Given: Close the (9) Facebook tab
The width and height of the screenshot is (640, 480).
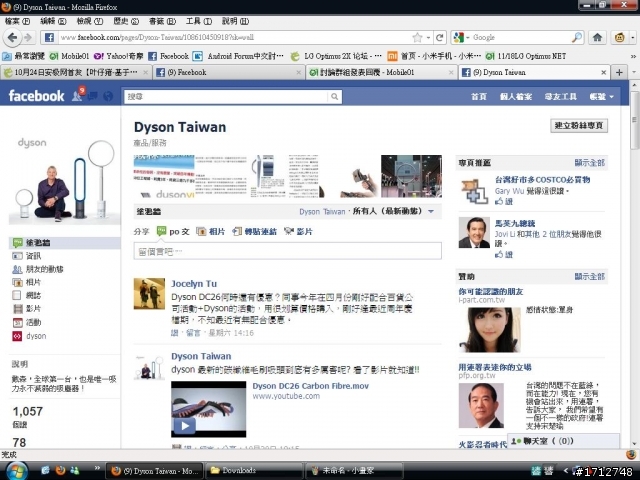Looking at the screenshot, I should coord(298,73).
